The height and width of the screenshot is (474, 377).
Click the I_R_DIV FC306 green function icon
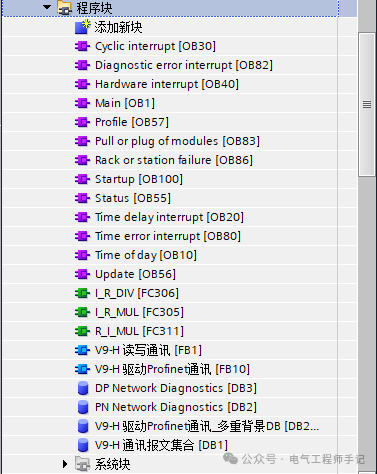pos(82,293)
